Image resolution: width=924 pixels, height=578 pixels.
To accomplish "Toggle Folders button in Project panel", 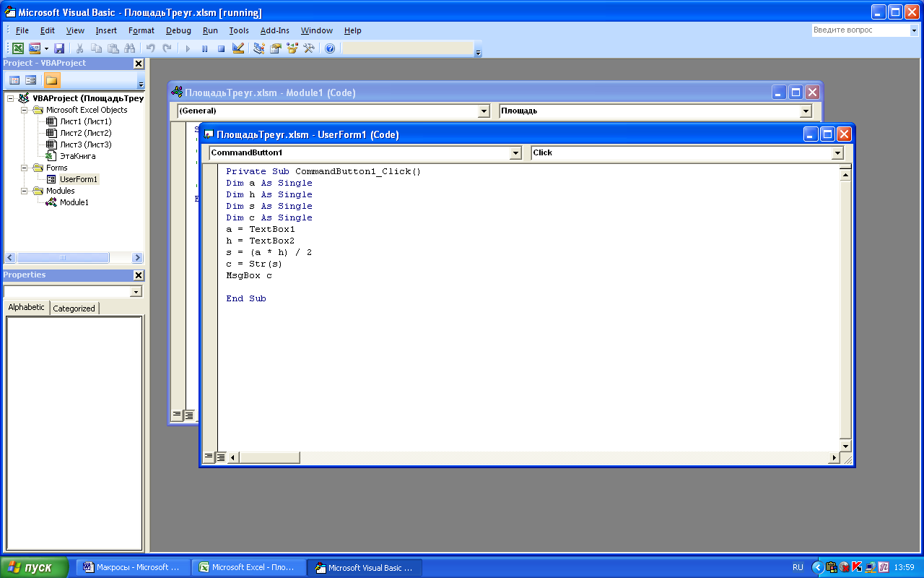I will coord(52,80).
